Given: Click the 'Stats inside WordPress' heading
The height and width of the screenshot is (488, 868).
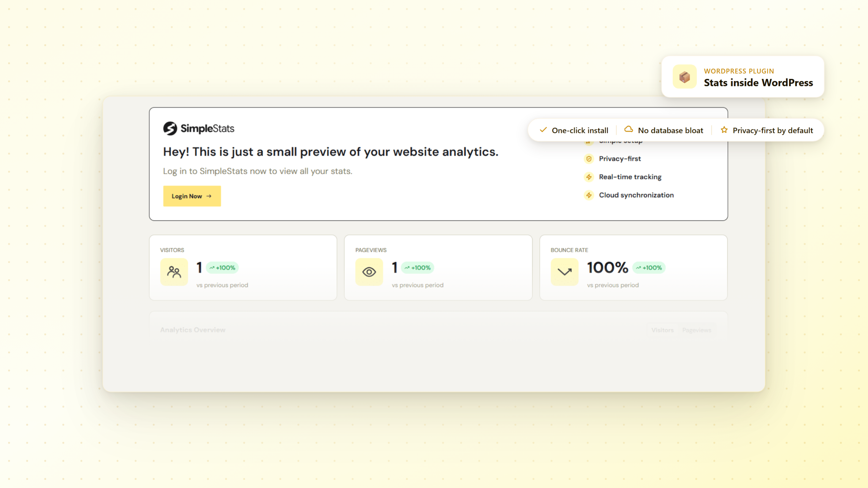Looking at the screenshot, I should pyautogui.click(x=758, y=83).
